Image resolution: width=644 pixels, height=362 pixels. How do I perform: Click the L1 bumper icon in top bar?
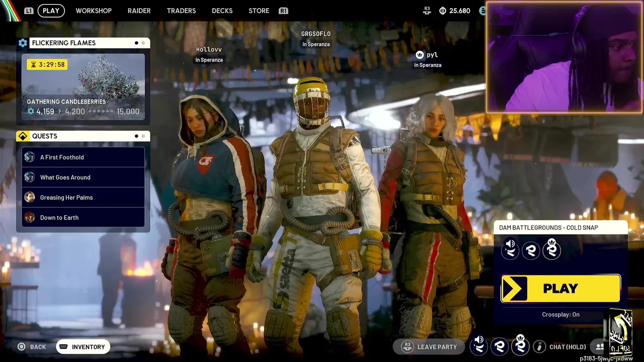coord(29,11)
